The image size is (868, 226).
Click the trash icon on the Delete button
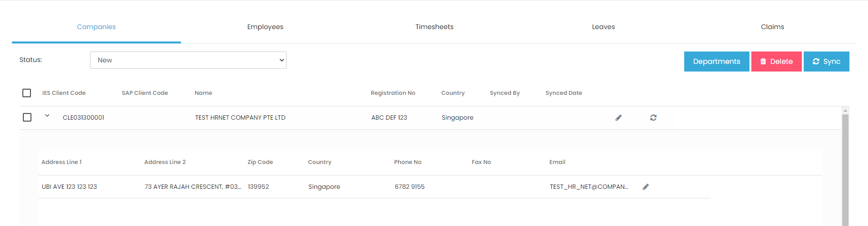click(x=763, y=62)
